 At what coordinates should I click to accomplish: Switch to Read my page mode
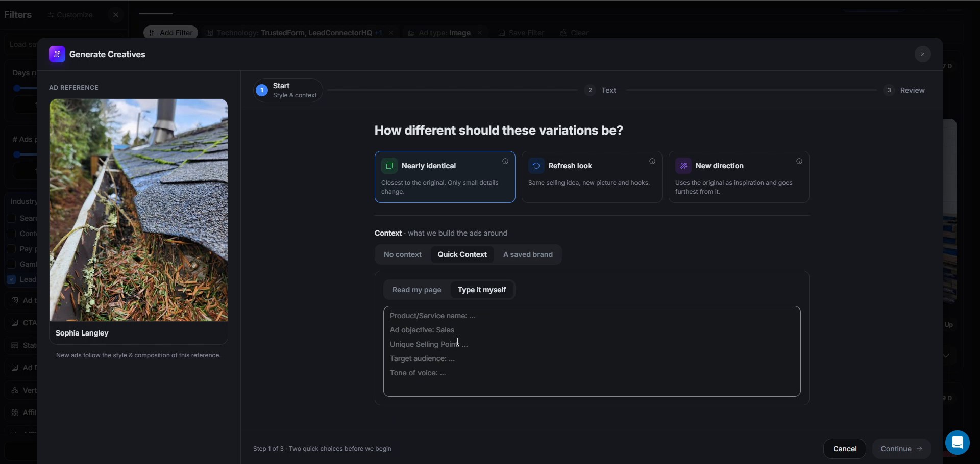416,290
